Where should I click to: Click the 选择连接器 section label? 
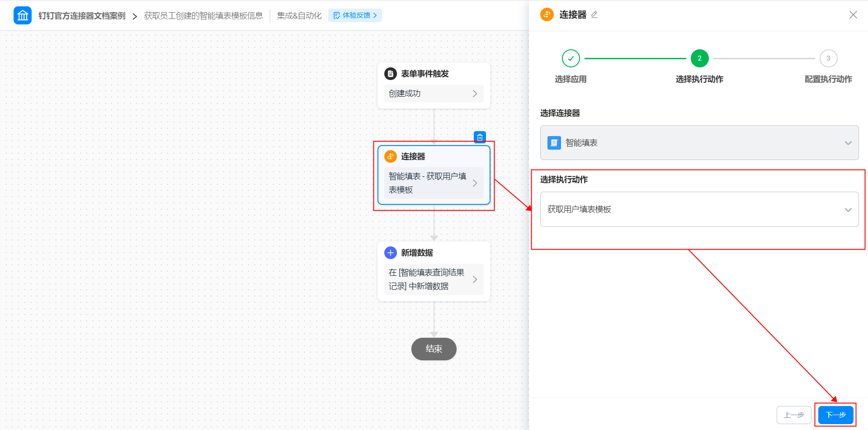click(560, 113)
